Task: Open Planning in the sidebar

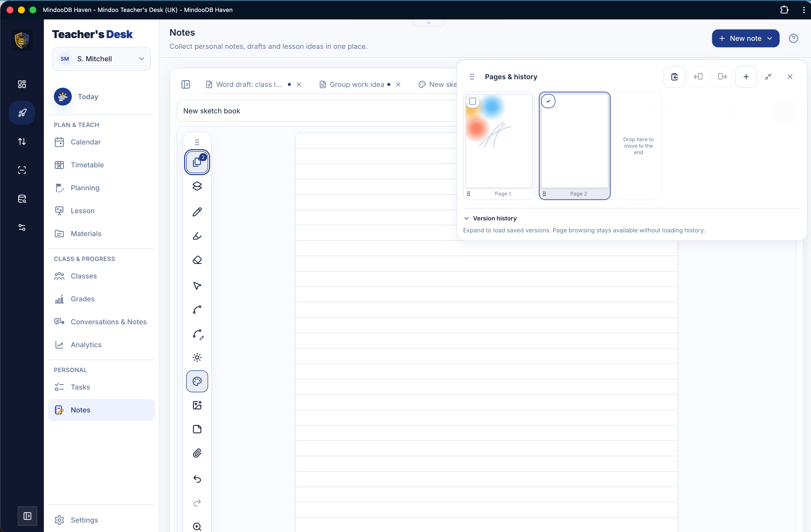Action: pyautogui.click(x=101, y=188)
